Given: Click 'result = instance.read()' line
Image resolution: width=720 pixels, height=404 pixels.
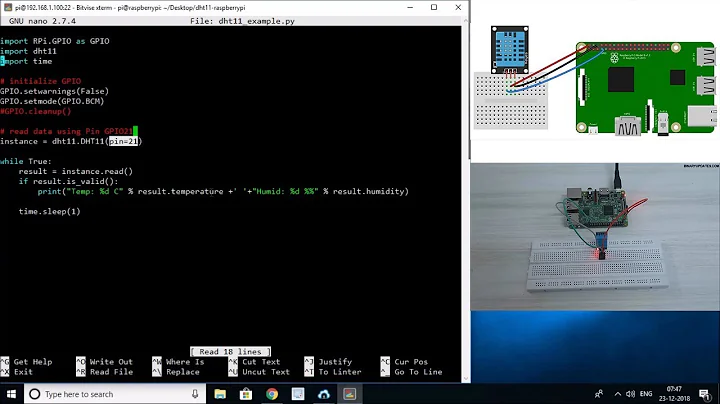Looking at the screenshot, I should click(x=76, y=172).
